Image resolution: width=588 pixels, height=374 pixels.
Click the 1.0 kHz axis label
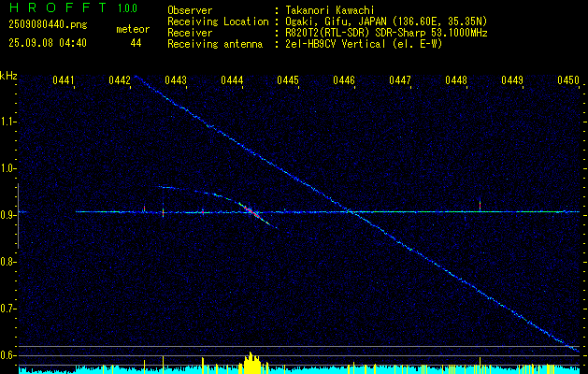(7, 169)
